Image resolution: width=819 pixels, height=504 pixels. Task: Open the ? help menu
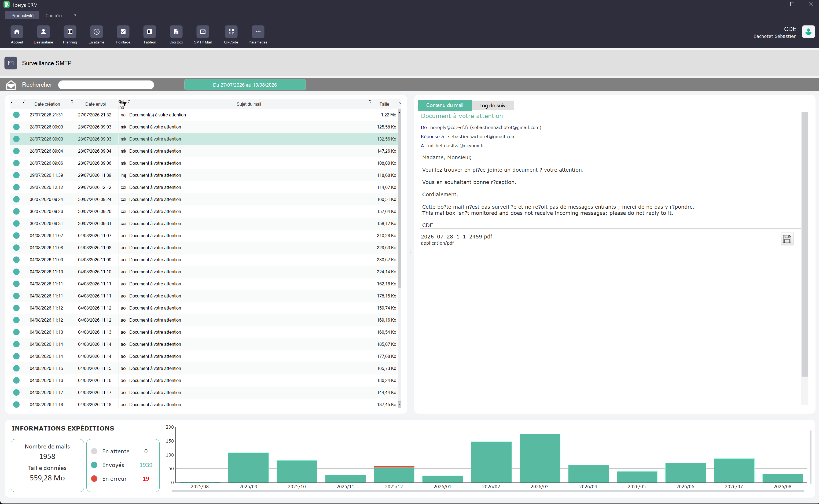tap(75, 15)
